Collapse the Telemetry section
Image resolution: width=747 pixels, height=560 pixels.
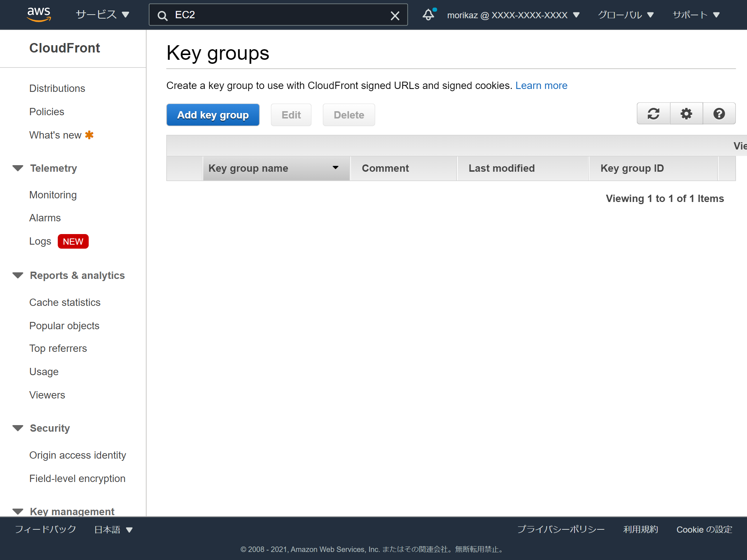tap(18, 168)
